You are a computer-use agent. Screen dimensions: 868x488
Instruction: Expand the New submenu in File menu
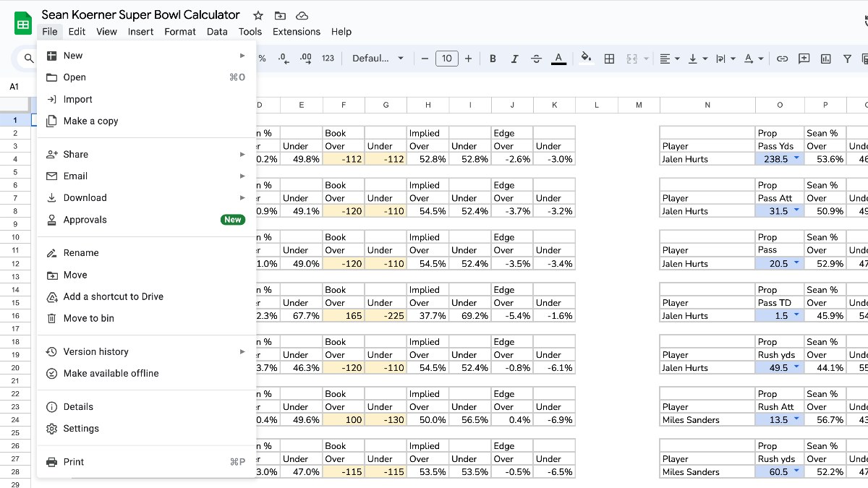147,56
